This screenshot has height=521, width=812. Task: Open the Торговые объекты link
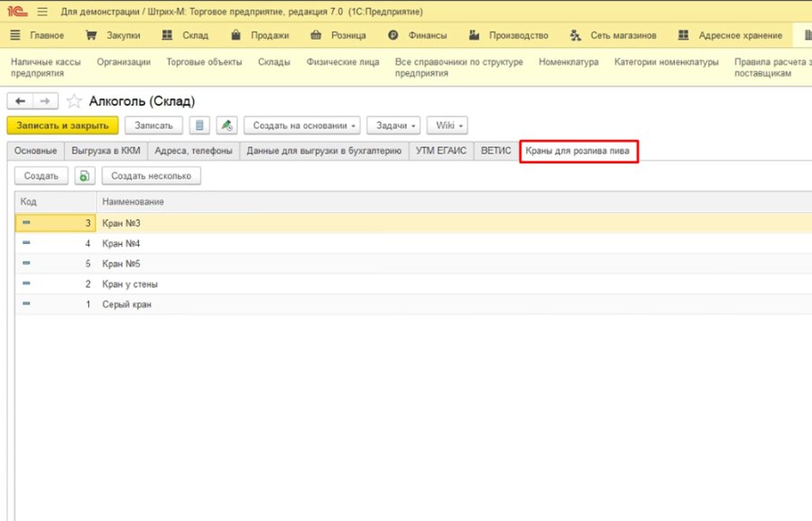pos(204,61)
